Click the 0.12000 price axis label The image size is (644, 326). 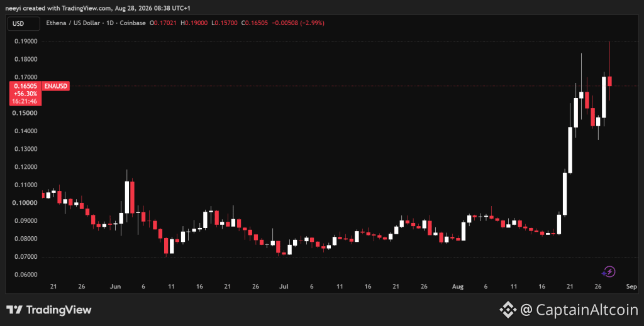pyautogui.click(x=25, y=167)
